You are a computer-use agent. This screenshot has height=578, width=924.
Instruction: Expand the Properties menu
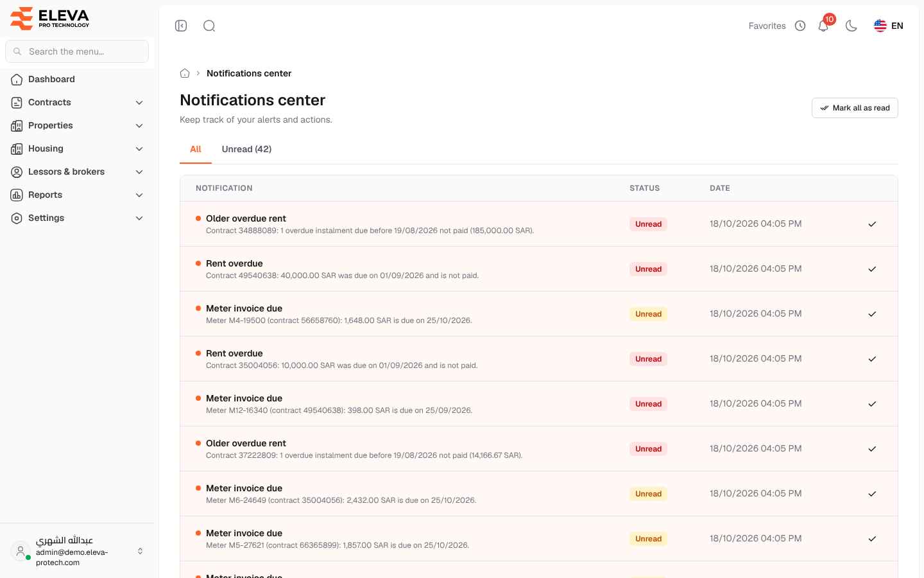[x=77, y=125]
